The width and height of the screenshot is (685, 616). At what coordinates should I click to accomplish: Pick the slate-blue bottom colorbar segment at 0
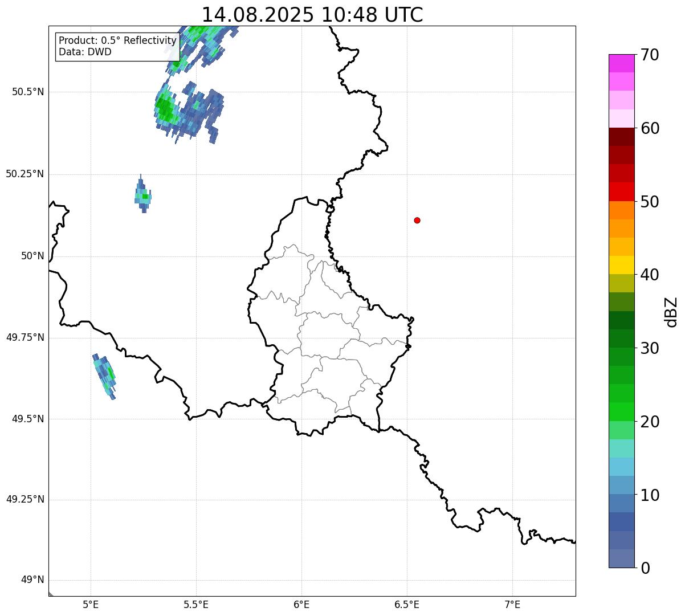pos(621,558)
